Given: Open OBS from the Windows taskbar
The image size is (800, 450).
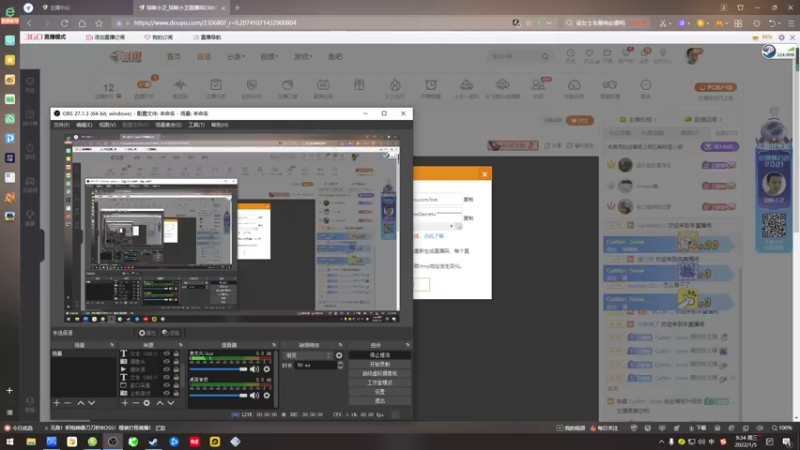Looking at the screenshot, I should pos(113,441).
